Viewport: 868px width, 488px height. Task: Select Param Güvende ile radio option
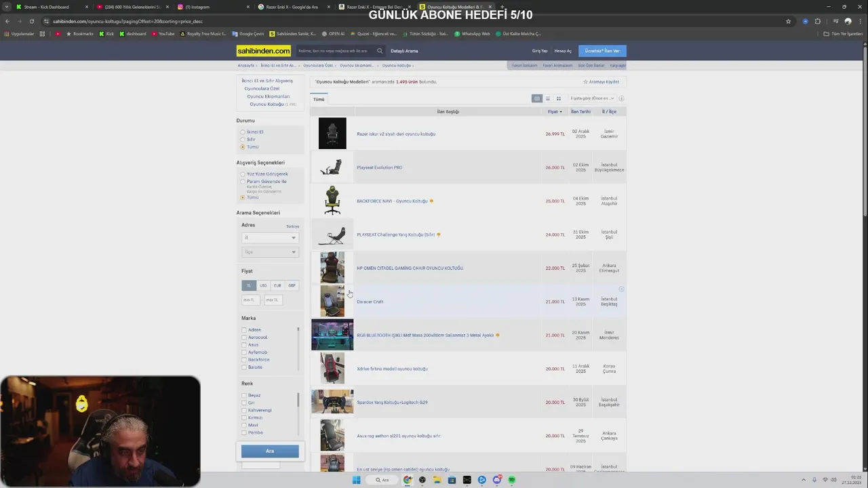pyautogui.click(x=243, y=182)
